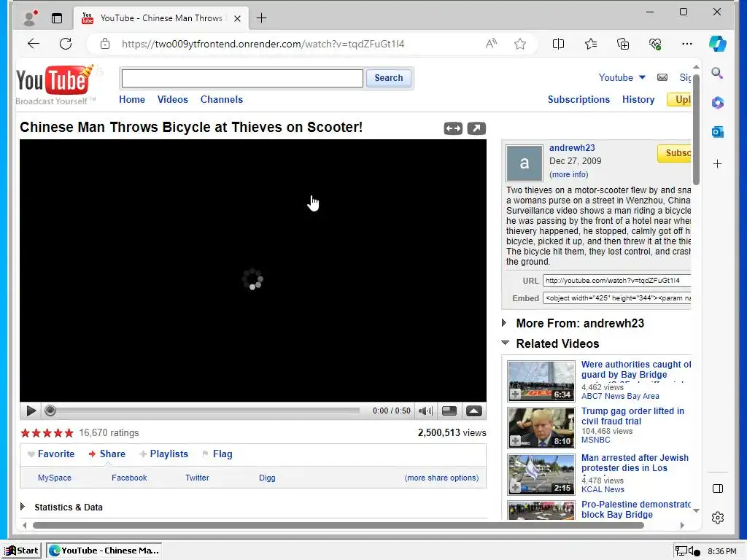747x560 pixels.
Task: Share the video to Twitter
Action: [x=197, y=478]
